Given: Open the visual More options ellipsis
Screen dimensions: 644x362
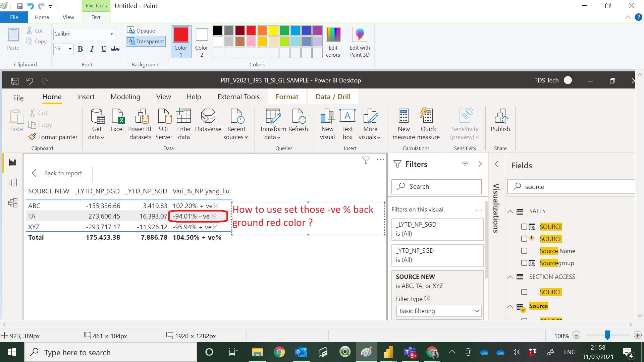Looking at the screenshot, I should click(380, 160).
